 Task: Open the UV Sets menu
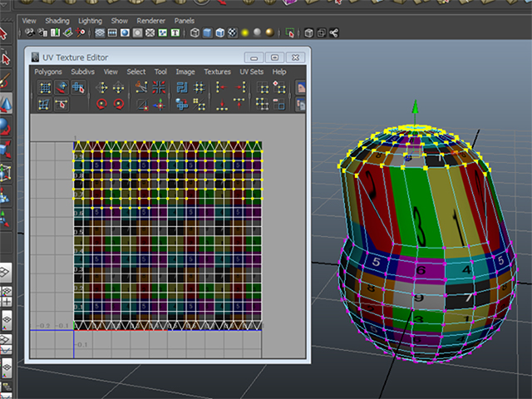coord(251,72)
